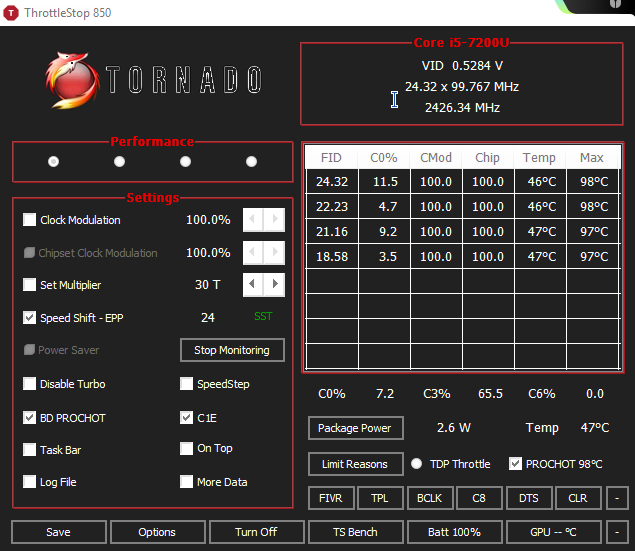Click the CMod column header

(x=436, y=157)
